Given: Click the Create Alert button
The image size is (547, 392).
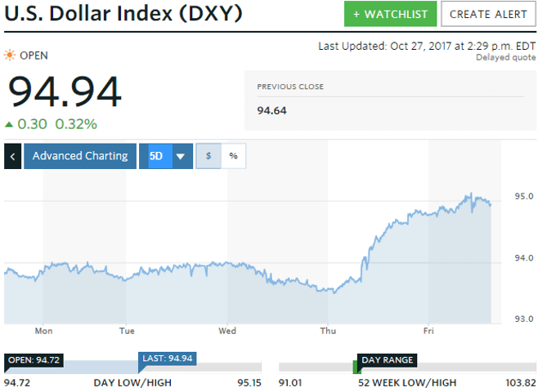Looking at the screenshot, I should click(x=488, y=14).
